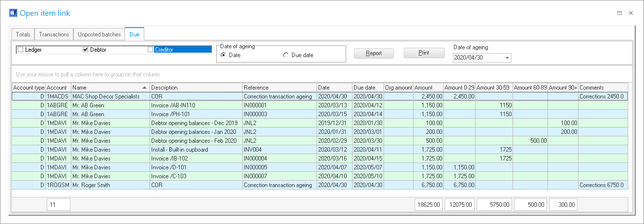Maximize the Open item link window
This screenshot has height=224, width=644.
(x=619, y=13)
